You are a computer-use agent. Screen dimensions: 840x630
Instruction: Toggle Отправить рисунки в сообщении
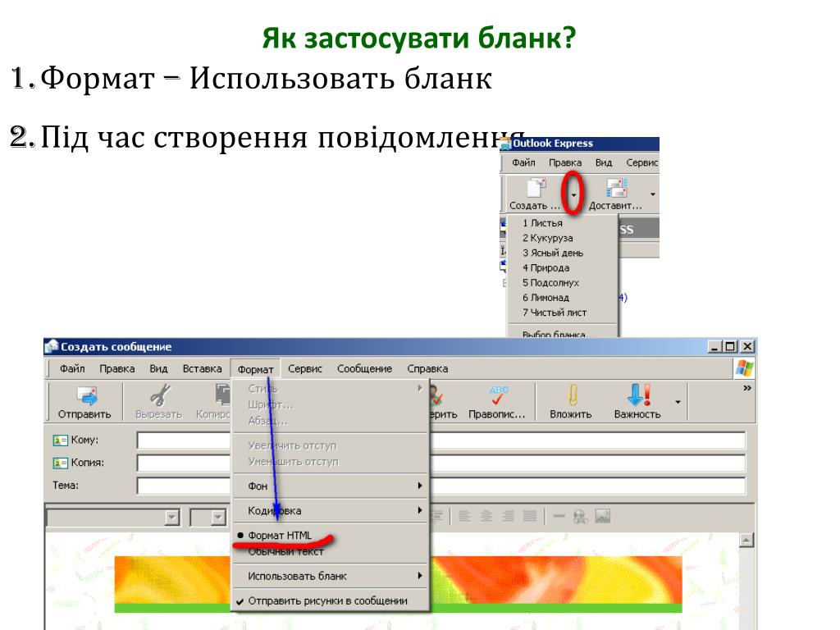tap(322, 601)
